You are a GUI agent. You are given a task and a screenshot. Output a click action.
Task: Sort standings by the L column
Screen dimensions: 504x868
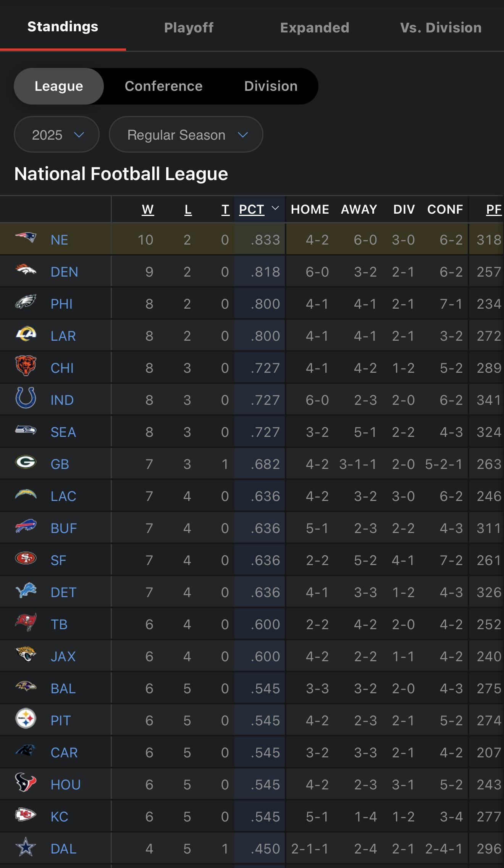[188, 209]
